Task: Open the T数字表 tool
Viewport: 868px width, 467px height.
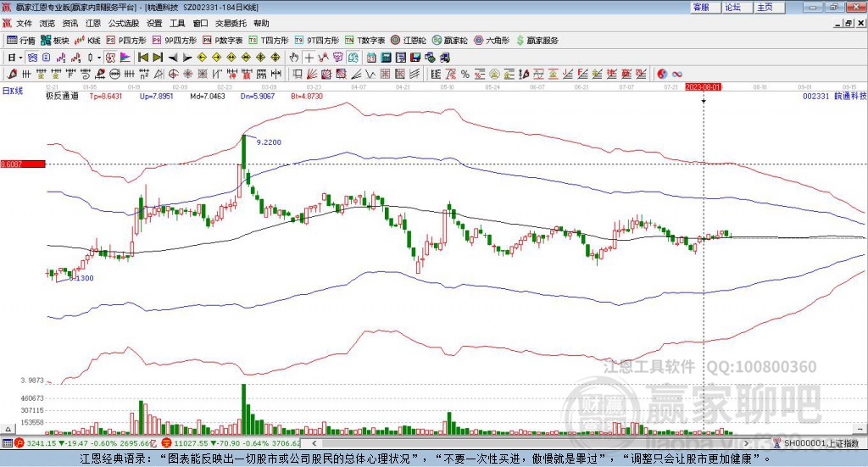Action: (364, 41)
